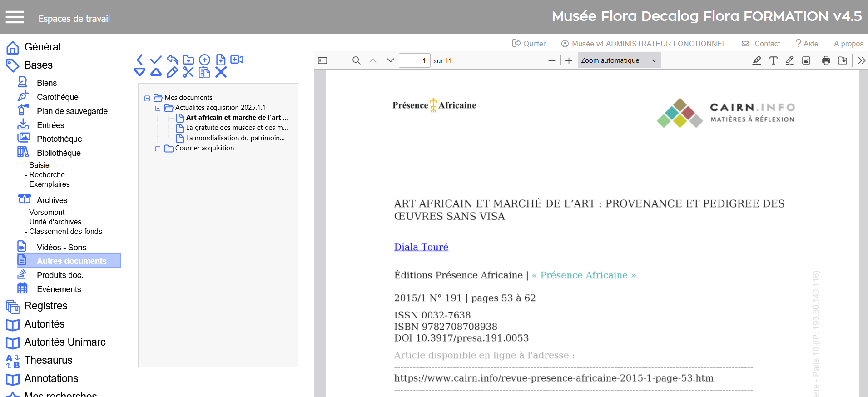Expand the Courrier acquisition folder
Screen dimensions: 868x397
(158, 149)
